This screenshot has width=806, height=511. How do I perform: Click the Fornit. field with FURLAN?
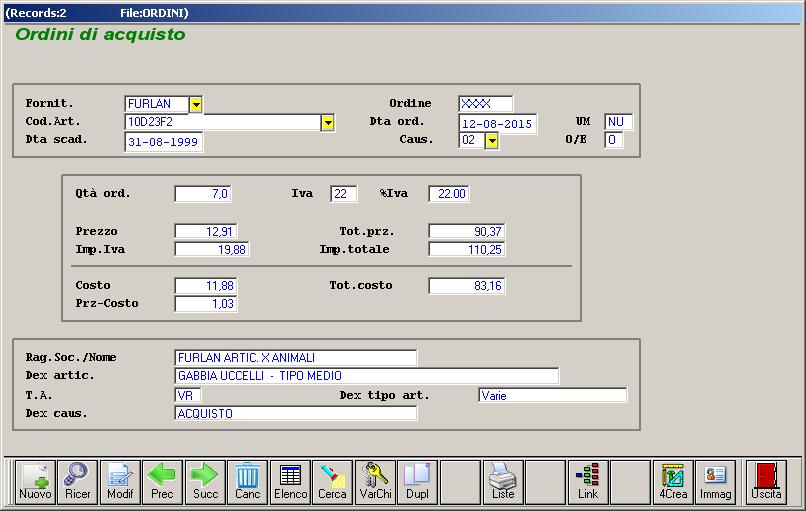point(157,104)
